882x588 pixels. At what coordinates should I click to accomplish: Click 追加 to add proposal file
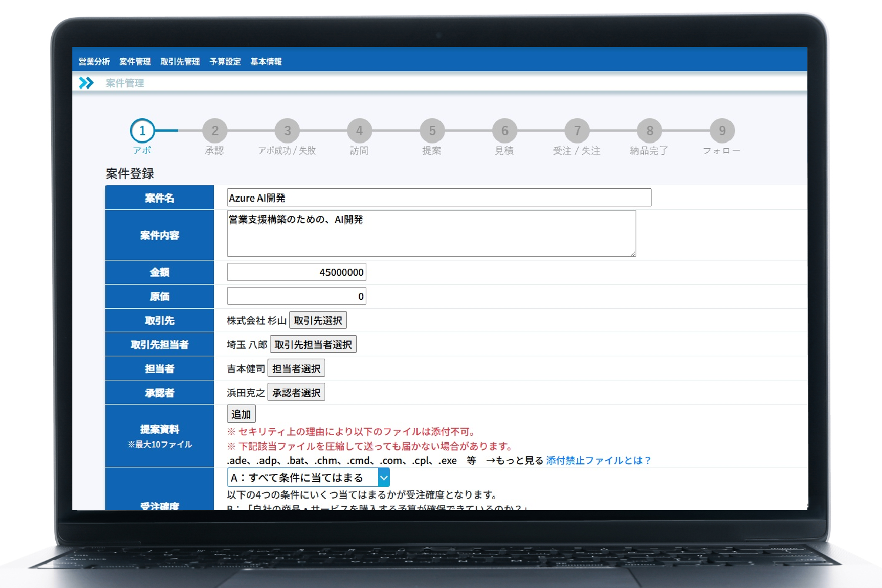(241, 414)
